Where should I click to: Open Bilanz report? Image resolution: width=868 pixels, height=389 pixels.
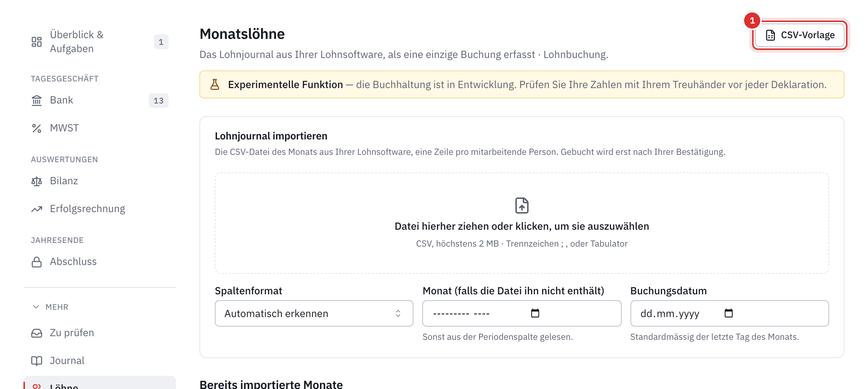(100, 181)
